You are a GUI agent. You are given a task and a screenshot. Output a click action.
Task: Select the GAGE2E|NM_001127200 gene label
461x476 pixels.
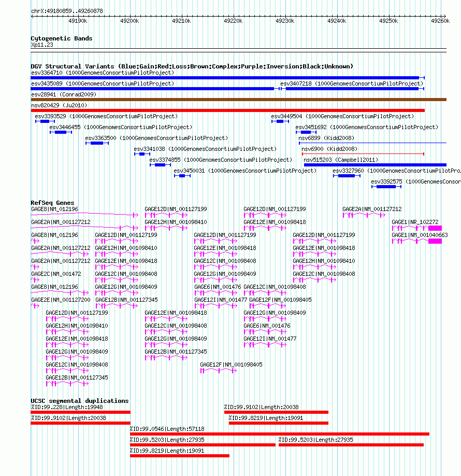click(61, 300)
